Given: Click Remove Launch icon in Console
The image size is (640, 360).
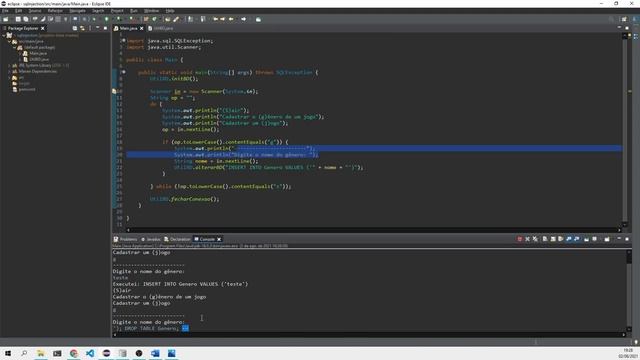Looking at the screenshot, I should (527, 239).
